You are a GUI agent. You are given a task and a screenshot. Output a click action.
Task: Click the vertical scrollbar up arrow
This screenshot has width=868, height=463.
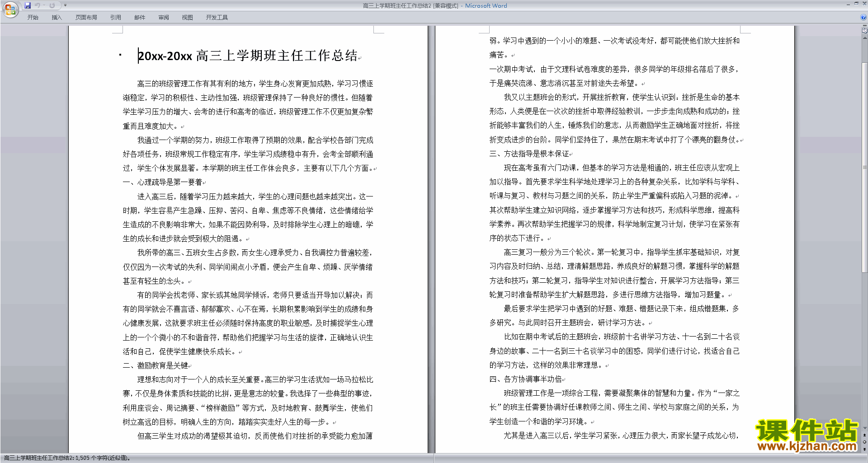[x=864, y=38]
